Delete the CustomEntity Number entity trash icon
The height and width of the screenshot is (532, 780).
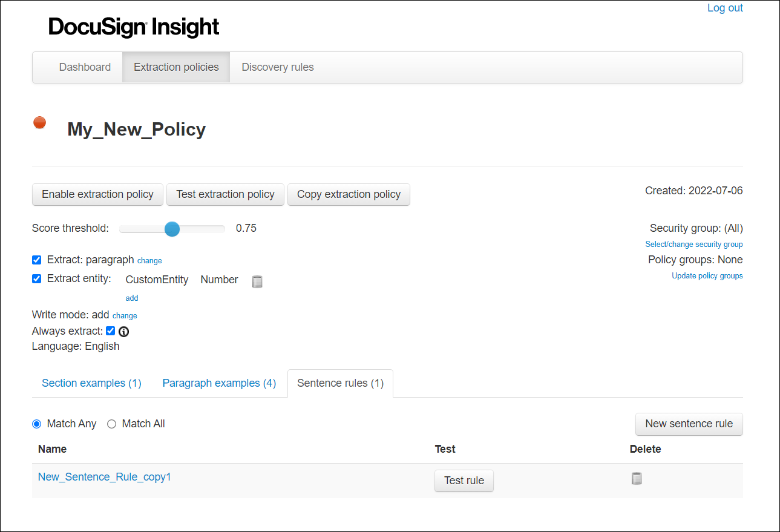click(257, 281)
